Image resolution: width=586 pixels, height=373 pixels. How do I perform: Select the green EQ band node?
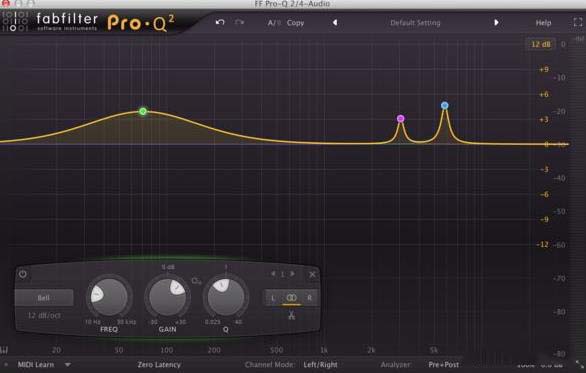tap(143, 111)
